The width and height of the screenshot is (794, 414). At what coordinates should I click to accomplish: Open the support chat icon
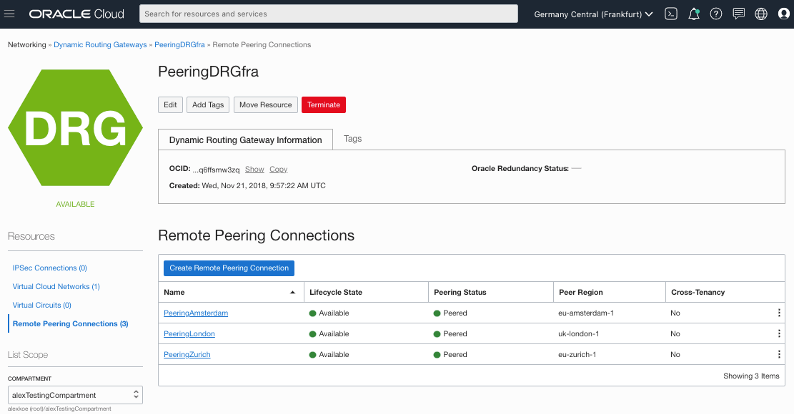tap(739, 14)
